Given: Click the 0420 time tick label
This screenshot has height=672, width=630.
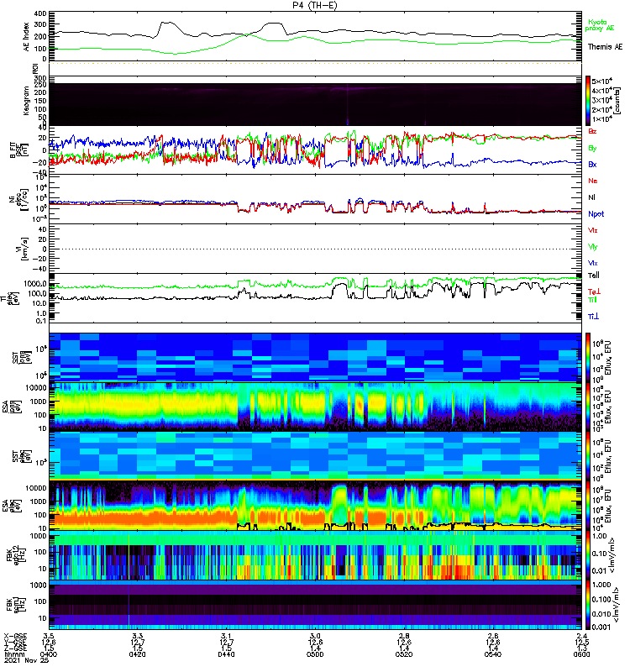Looking at the screenshot, I should coord(137,654).
